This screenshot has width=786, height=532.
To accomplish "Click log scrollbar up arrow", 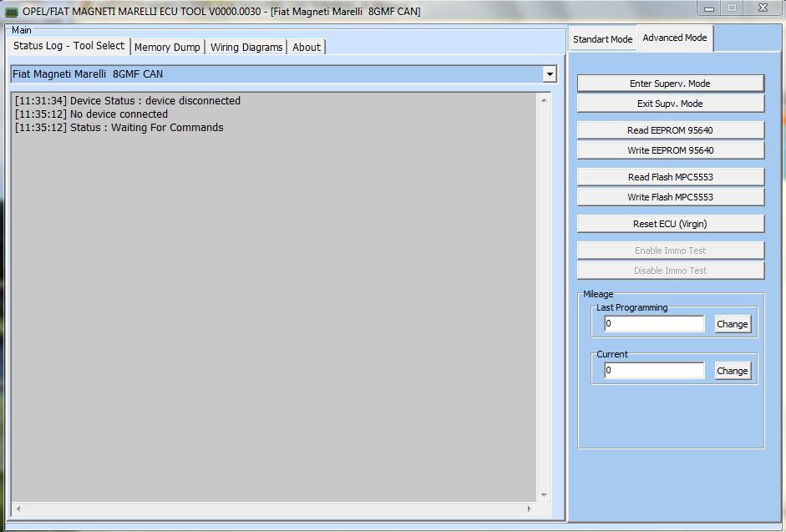I will pos(544,101).
